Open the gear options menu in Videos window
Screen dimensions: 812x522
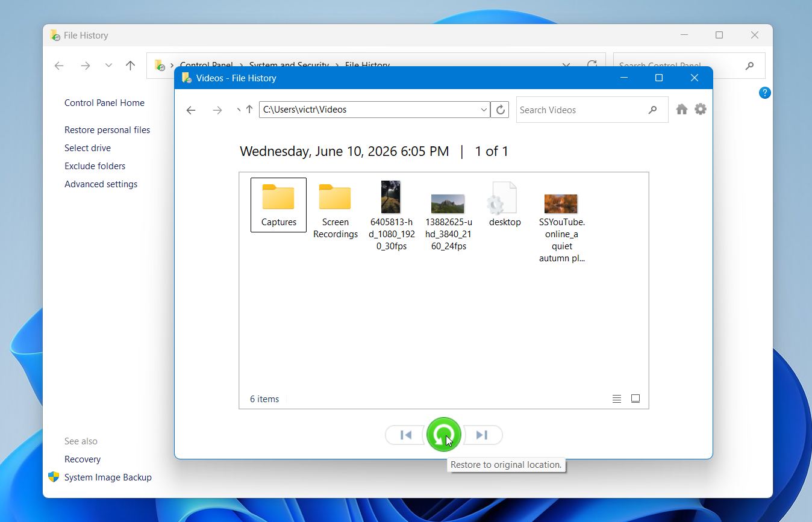(x=700, y=109)
